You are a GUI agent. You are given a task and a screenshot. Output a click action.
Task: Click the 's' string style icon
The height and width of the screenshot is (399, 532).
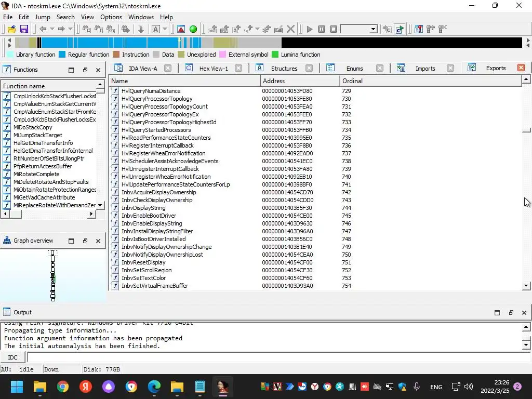(248, 29)
